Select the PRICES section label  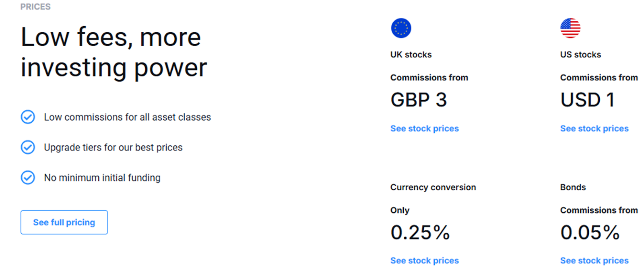pos(35,7)
